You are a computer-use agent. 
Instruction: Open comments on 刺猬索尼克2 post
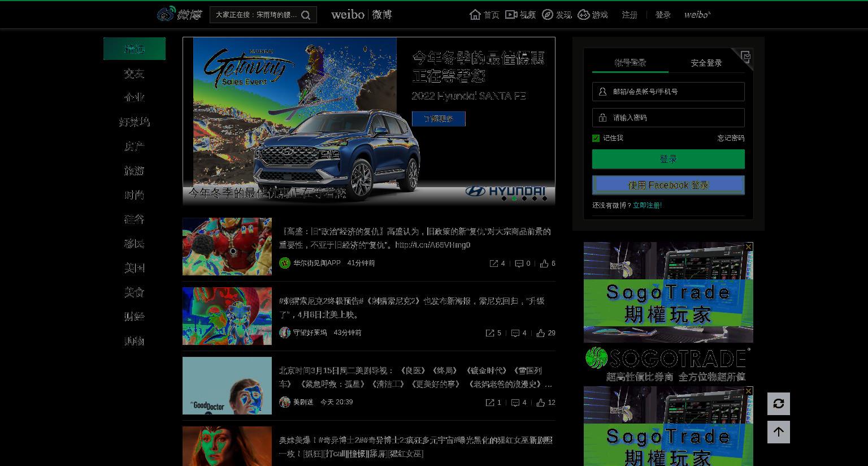point(515,333)
